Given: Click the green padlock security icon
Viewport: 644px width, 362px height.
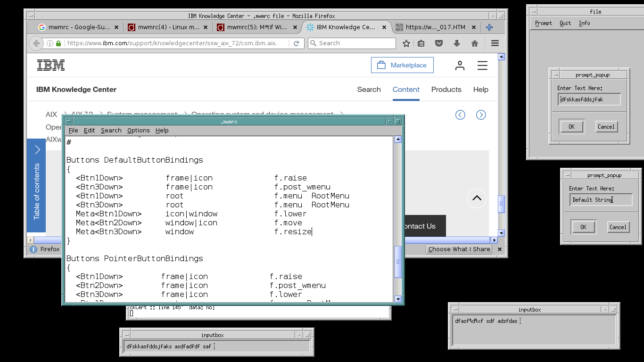Looking at the screenshot, I should (58, 43).
